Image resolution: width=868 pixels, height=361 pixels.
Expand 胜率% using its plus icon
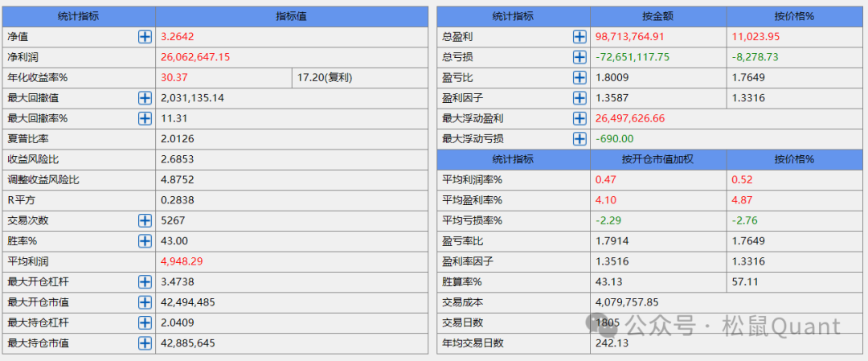tap(145, 240)
